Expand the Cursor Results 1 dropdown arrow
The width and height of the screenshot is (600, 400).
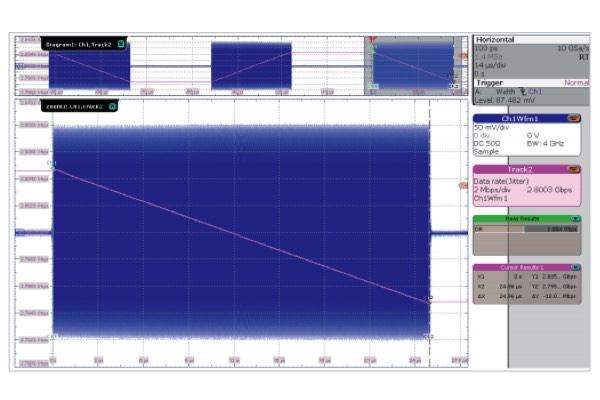tap(575, 267)
